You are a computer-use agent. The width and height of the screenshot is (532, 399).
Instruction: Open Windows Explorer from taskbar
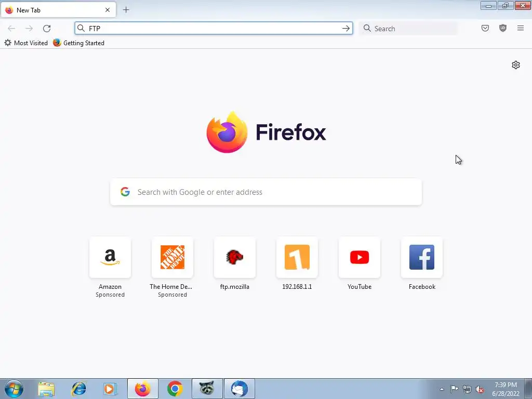46,389
